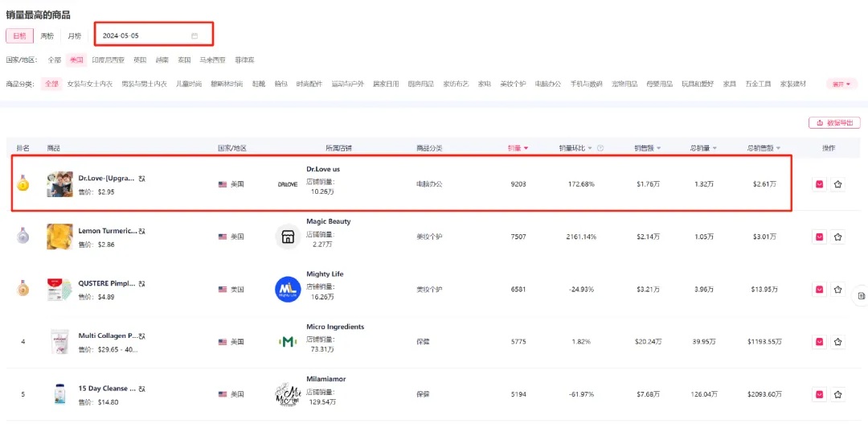The image size is (868, 424).
Task: Star the 15 Day Cleanse product
Action: click(837, 394)
